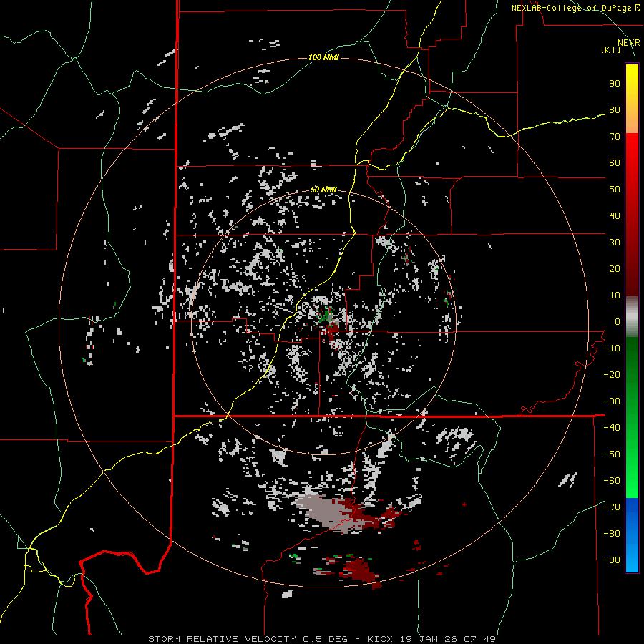The height and width of the screenshot is (644, 644).
Task: Click the -80 scale value
Action: point(612,534)
